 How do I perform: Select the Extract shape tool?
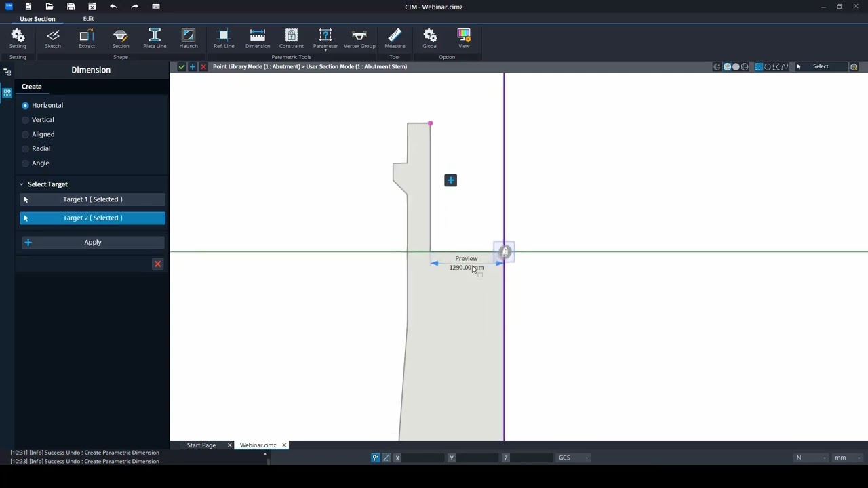coord(87,39)
